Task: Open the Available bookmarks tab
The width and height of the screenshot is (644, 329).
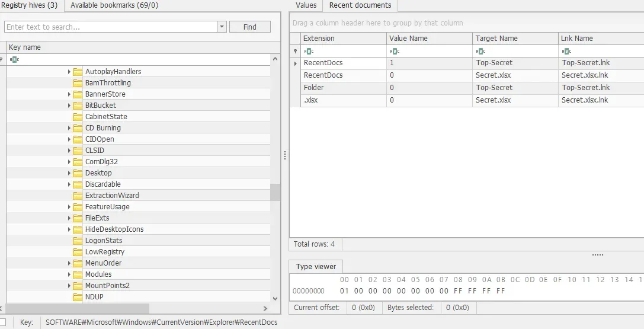Action: (x=114, y=5)
